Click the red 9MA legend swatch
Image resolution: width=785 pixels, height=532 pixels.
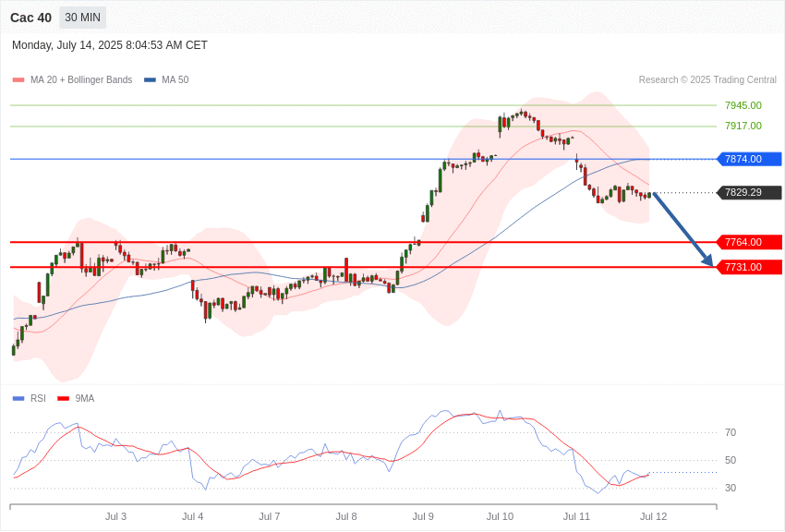[x=64, y=399]
